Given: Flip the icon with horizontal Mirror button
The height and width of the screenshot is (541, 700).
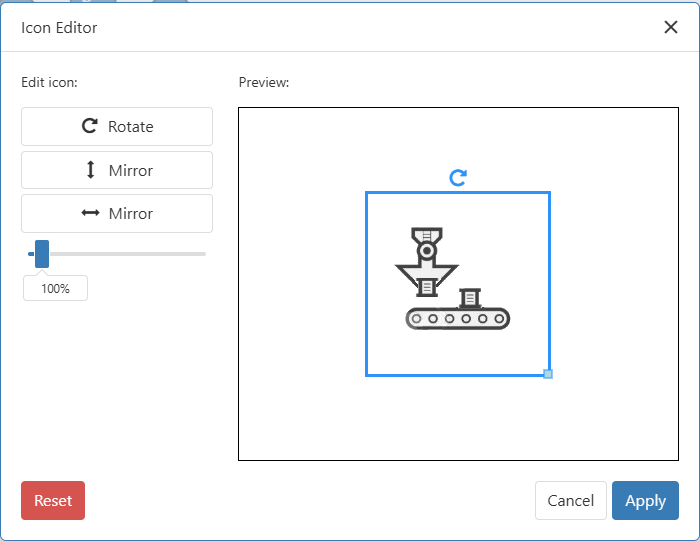Looking at the screenshot, I should point(117,213).
